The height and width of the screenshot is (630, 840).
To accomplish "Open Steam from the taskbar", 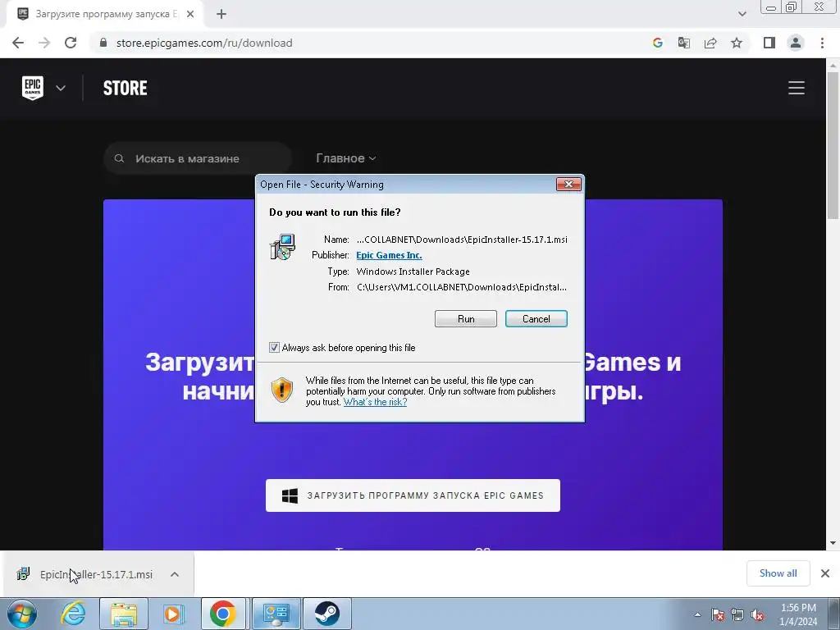I will [x=326, y=614].
